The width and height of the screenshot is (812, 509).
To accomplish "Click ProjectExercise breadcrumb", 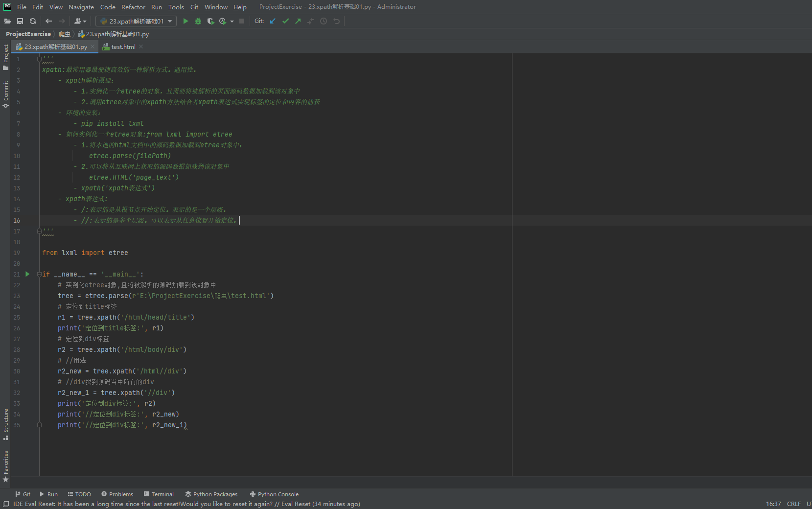I will tap(28, 34).
